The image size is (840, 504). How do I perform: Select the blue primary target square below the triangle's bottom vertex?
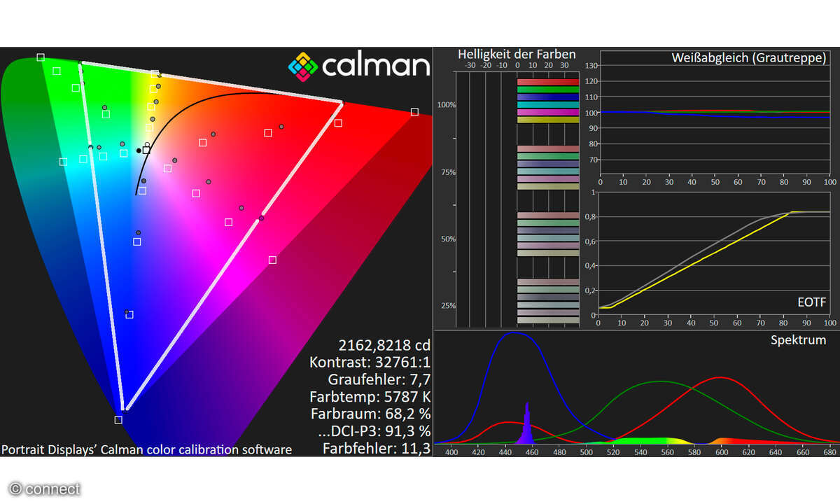[118, 420]
